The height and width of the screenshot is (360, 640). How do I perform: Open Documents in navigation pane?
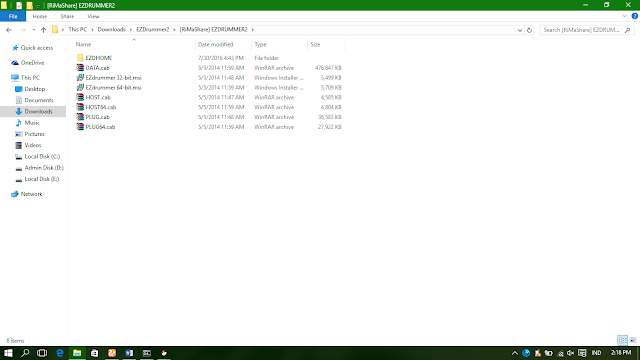(39, 100)
